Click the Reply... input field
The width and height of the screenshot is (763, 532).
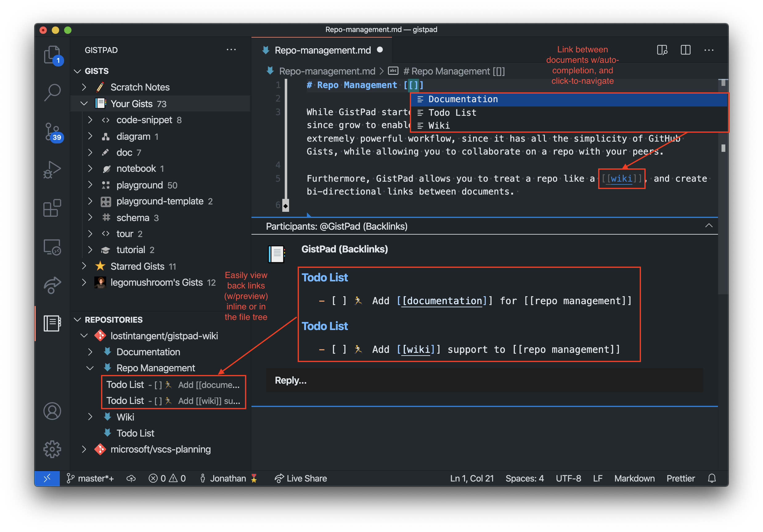coord(484,380)
